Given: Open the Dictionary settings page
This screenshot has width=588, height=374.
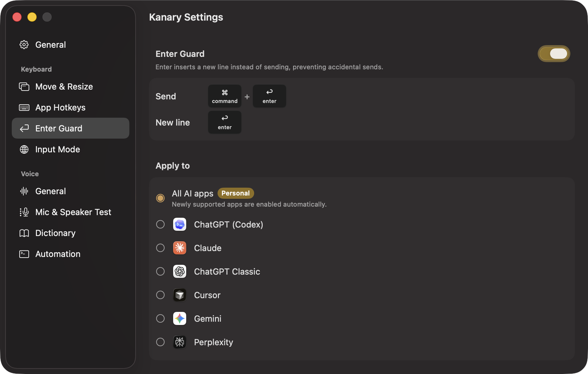Looking at the screenshot, I should (71, 233).
